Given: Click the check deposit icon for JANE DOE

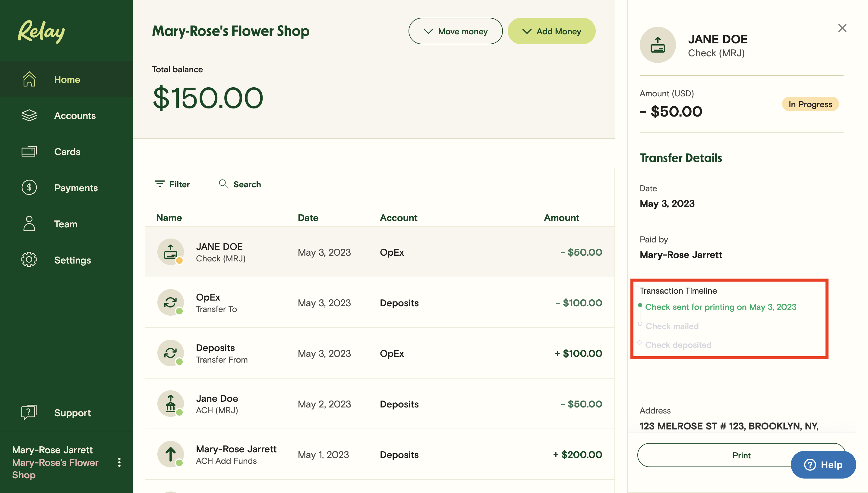Looking at the screenshot, I should (170, 252).
